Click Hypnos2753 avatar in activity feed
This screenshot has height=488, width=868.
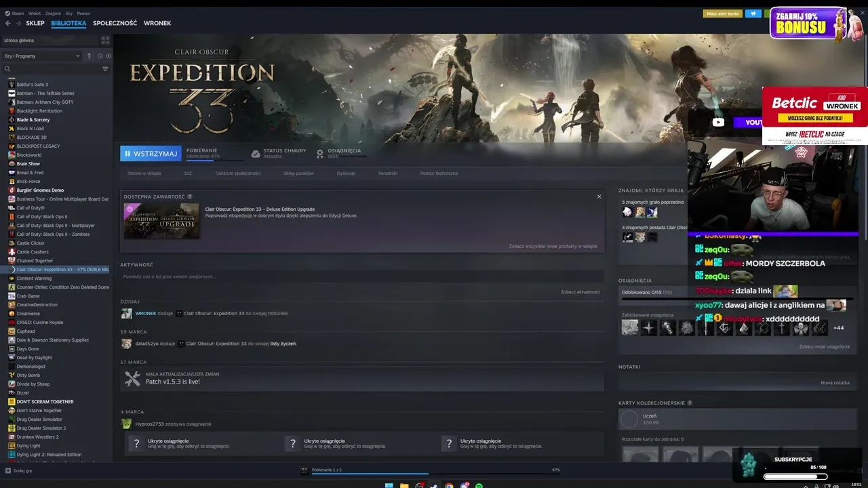tap(126, 424)
